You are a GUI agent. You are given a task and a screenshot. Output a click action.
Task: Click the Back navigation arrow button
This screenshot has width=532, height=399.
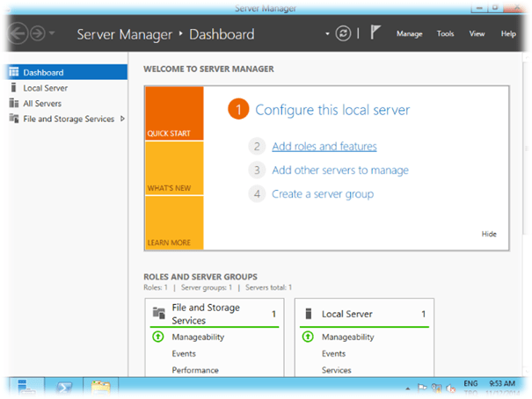[x=19, y=34]
